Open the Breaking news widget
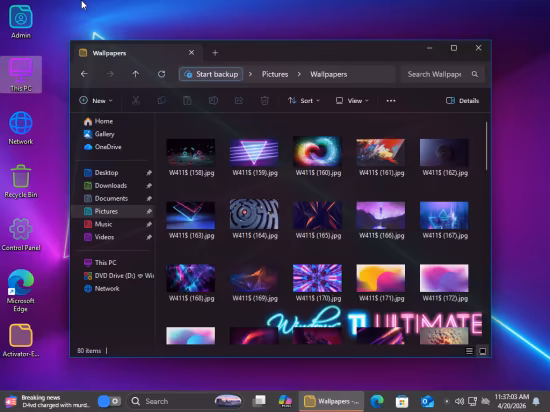Screen dimensions: 550x412 [x=47, y=401]
